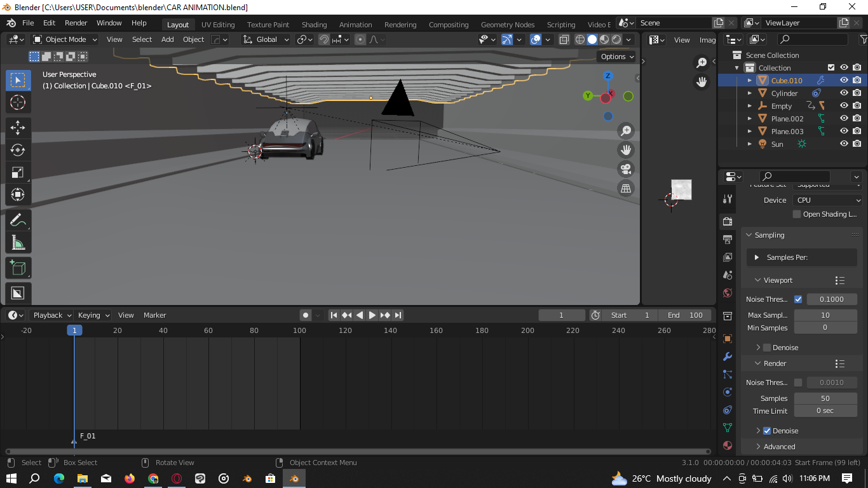Screen dimensions: 868x488
Task: Enable Render Noise Threshold checkbox
Action: pyautogui.click(x=798, y=383)
